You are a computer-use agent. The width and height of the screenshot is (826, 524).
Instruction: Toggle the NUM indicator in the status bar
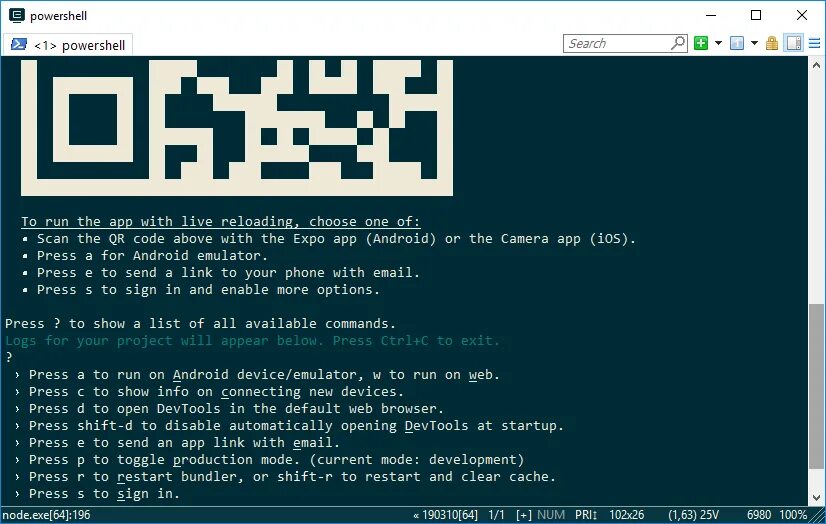551,515
